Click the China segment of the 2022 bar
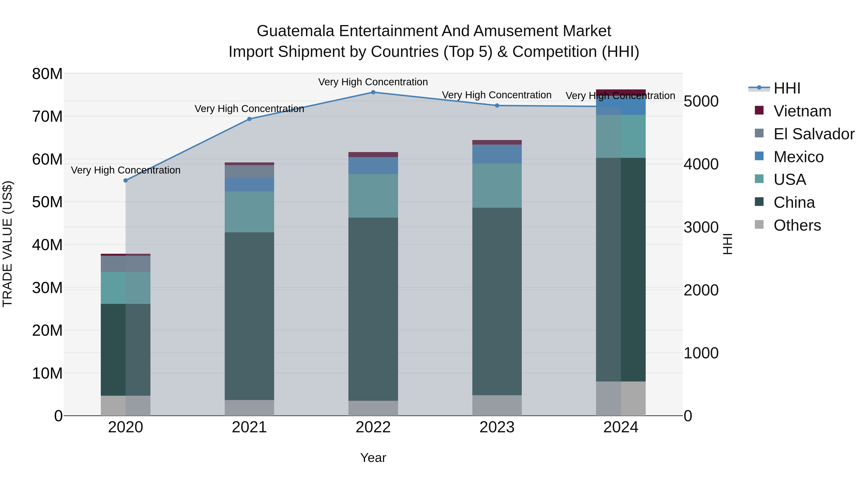This screenshot has height=488, width=868. 373,309
